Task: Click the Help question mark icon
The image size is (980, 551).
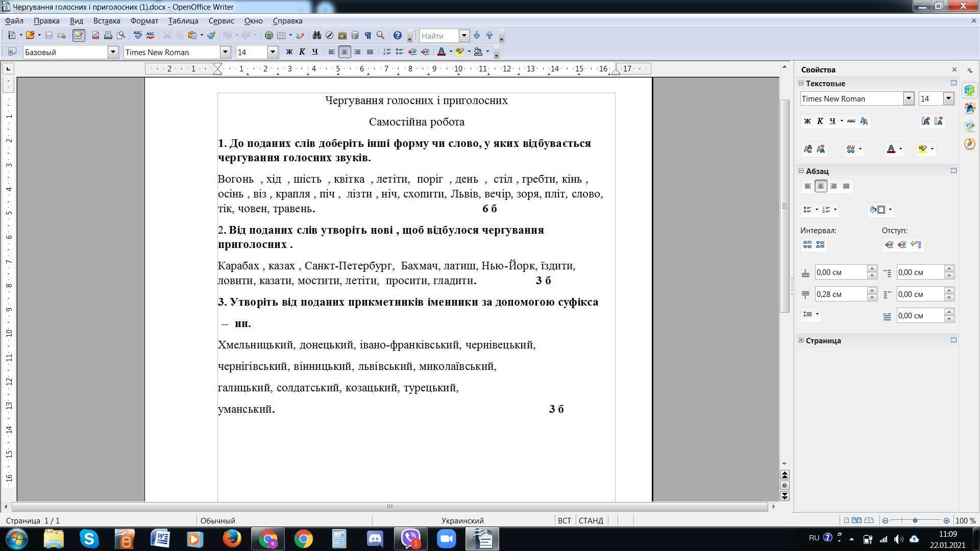Action: [x=397, y=35]
